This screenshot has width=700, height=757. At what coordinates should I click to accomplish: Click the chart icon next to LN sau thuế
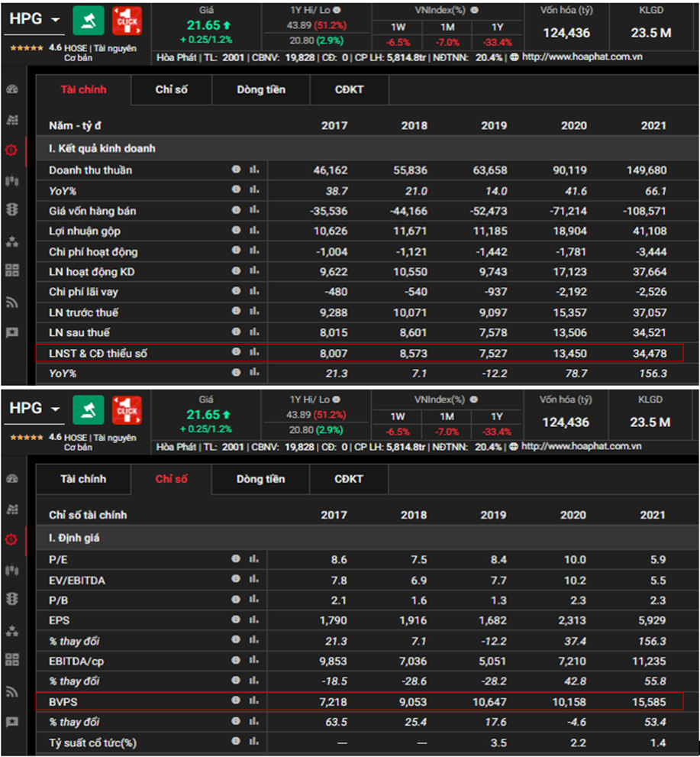[x=253, y=332]
